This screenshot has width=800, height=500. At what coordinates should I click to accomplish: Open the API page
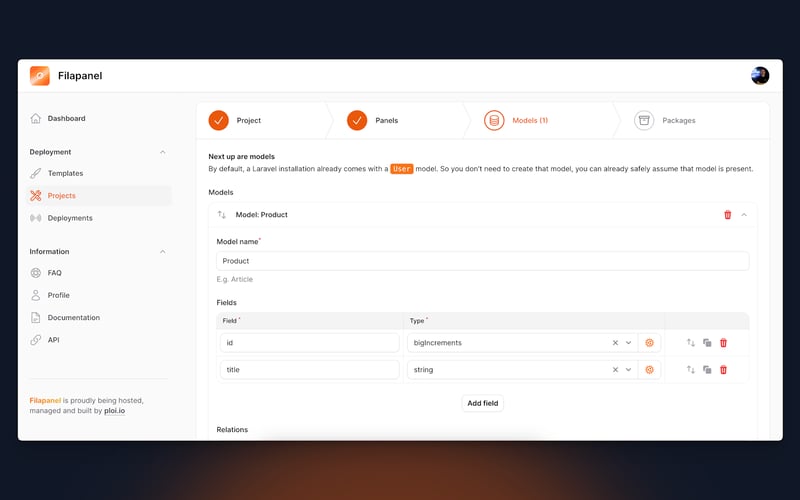click(x=54, y=340)
